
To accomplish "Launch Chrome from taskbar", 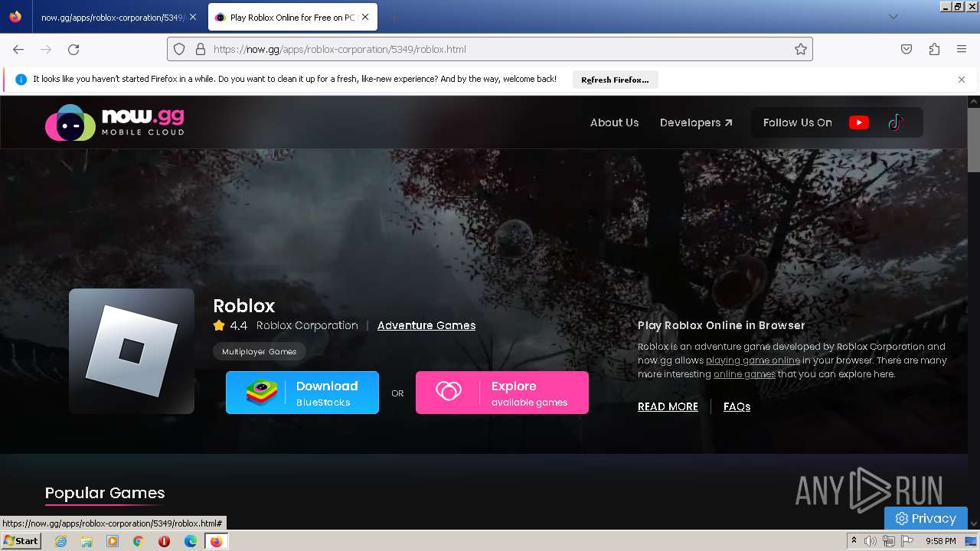I will (138, 541).
